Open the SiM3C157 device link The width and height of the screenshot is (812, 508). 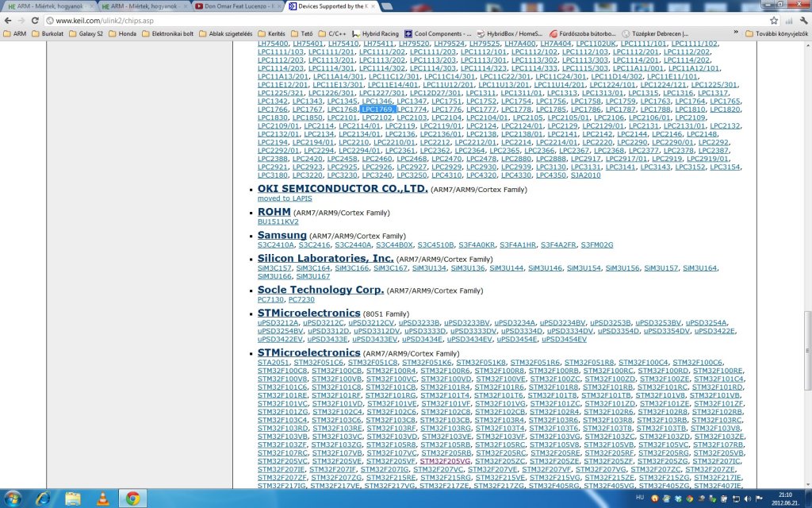(x=274, y=268)
